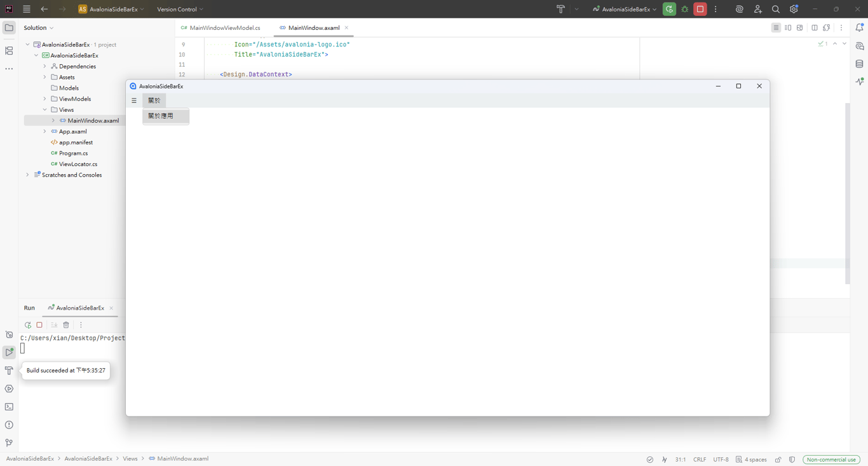Open the Rider main menu hamburger
The width and height of the screenshot is (868, 466).
coord(27,10)
